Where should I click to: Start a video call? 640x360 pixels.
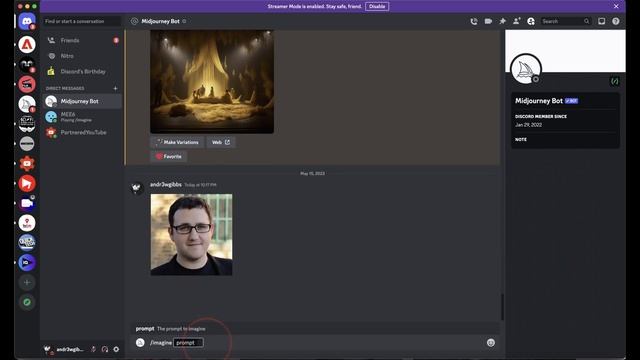click(488, 21)
